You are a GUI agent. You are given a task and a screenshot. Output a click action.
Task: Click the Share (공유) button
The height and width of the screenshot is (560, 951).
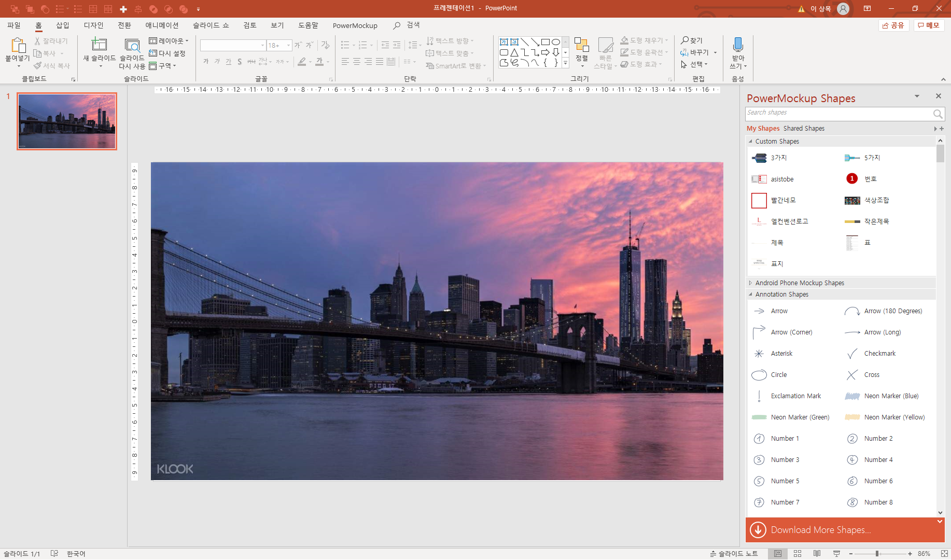tap(893, 25)
